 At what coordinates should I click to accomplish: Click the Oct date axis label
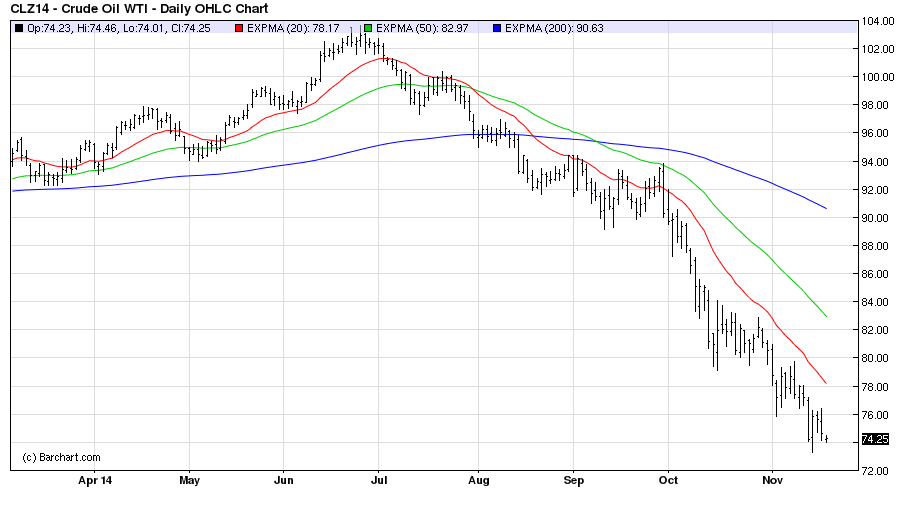pos(668,480)
